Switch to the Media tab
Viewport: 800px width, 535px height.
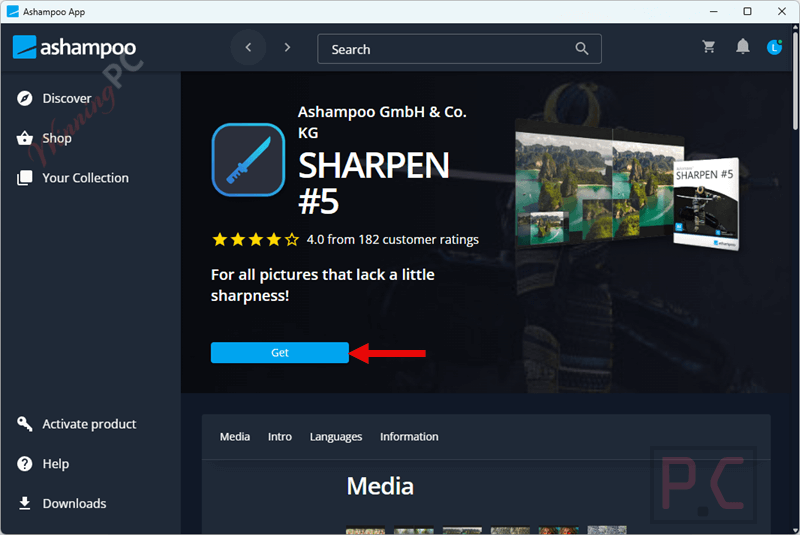(x=235, y=437)
